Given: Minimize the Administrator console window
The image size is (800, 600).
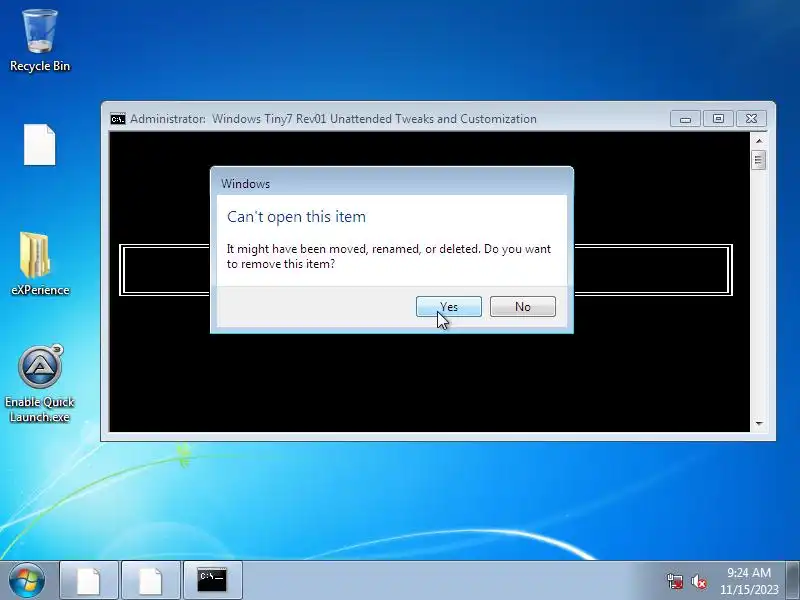Looking at the screenshot, I should pyautogui.click(x=685, y=119).
